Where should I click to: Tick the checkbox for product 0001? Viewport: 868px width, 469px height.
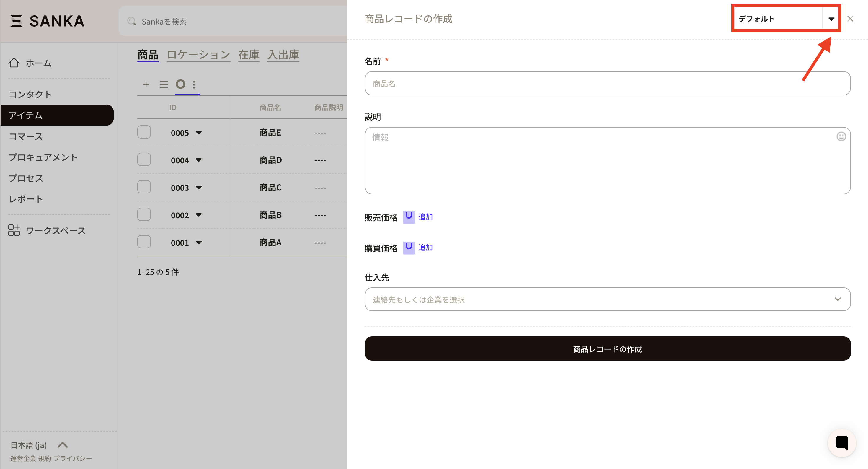tap(144, 242)
